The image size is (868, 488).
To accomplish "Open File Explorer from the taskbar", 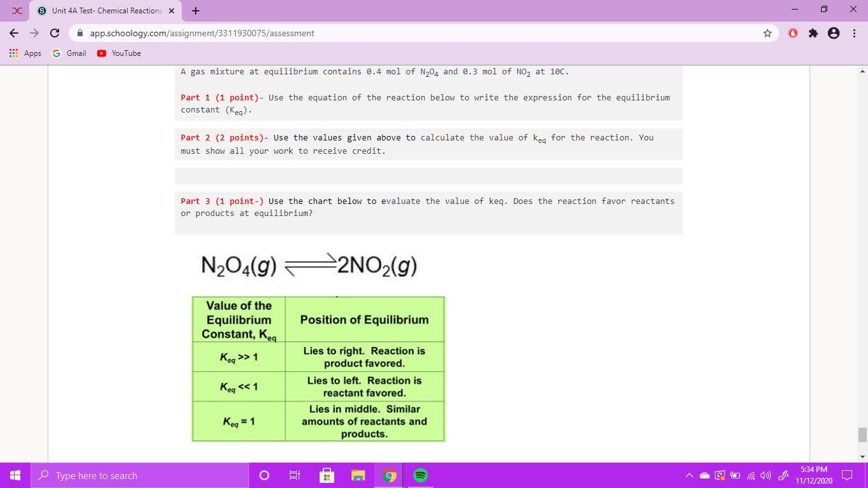I will [x=358, y=475].
